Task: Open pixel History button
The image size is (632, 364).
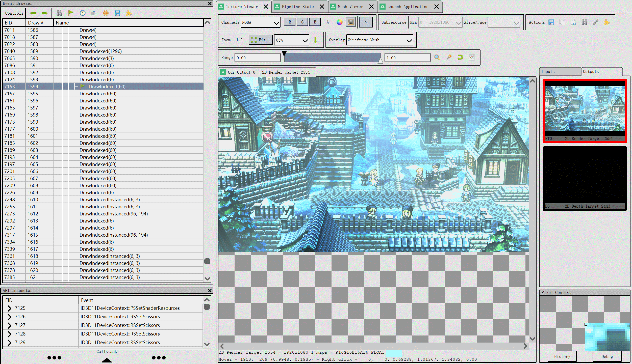Action: pos(562,356)
